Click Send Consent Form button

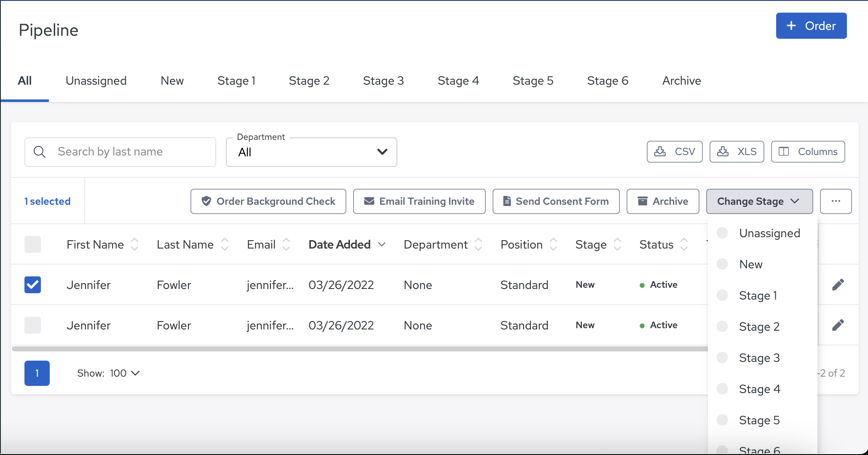556,201
